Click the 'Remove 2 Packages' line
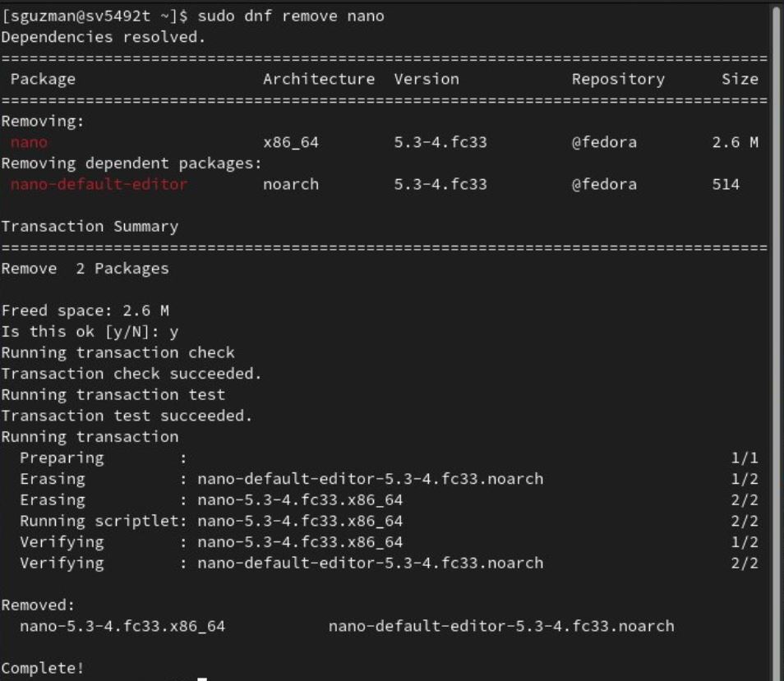Screen dimensions: 784x681 [85, 269]
